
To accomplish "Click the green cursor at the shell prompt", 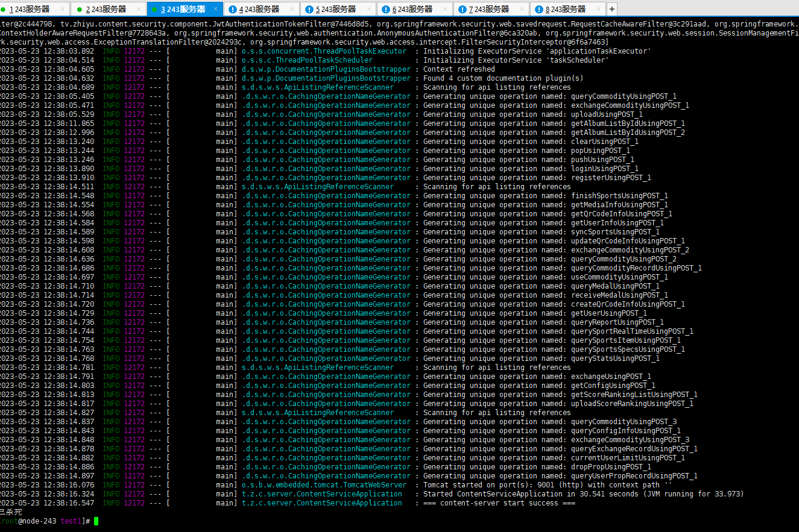I will pyautogui.click(x=96, y=521).
